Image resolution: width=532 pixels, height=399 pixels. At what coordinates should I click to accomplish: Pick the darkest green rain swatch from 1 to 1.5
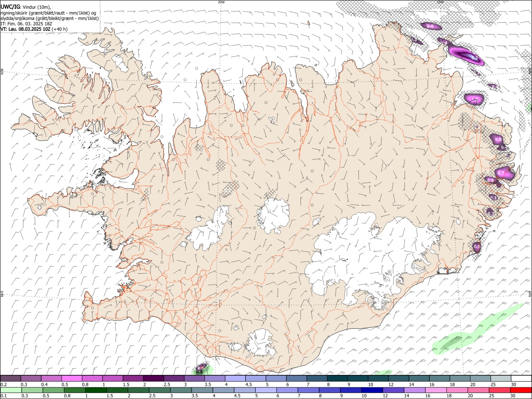(x=96, y=390)
